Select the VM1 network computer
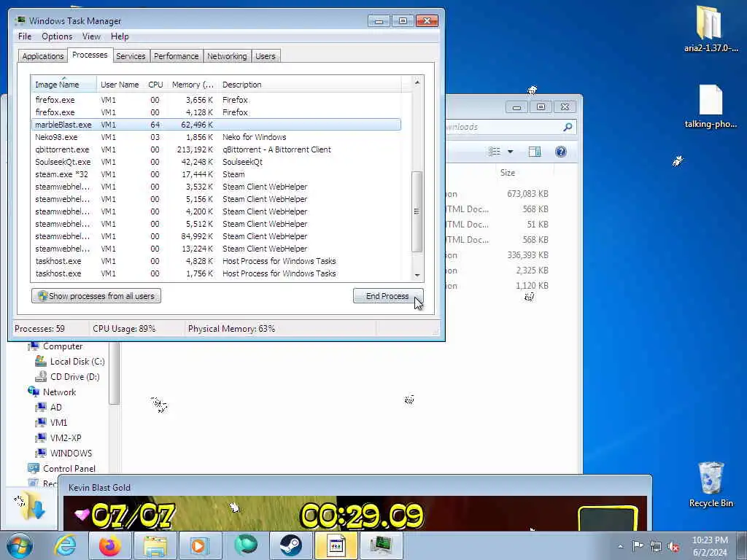 (58, 422)
